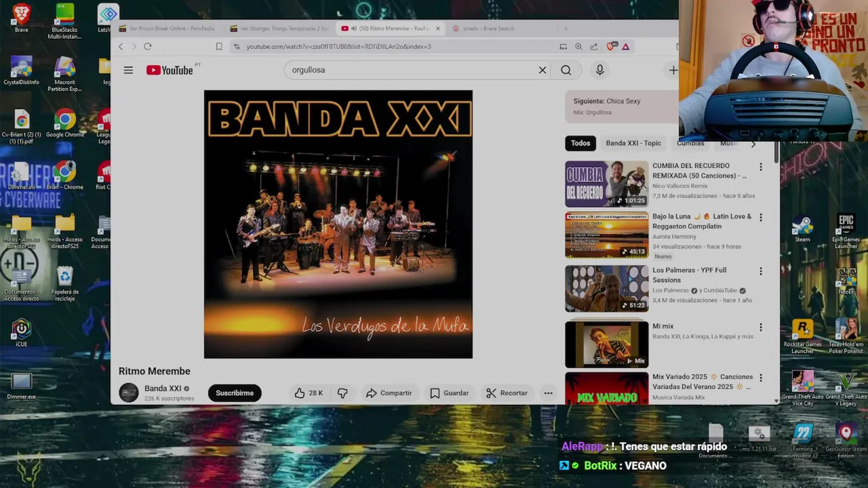The width and height of the screenshot is (868, 488).
Task: Open options for Bajo la Luna video
Action: click(x=760, y=218)
